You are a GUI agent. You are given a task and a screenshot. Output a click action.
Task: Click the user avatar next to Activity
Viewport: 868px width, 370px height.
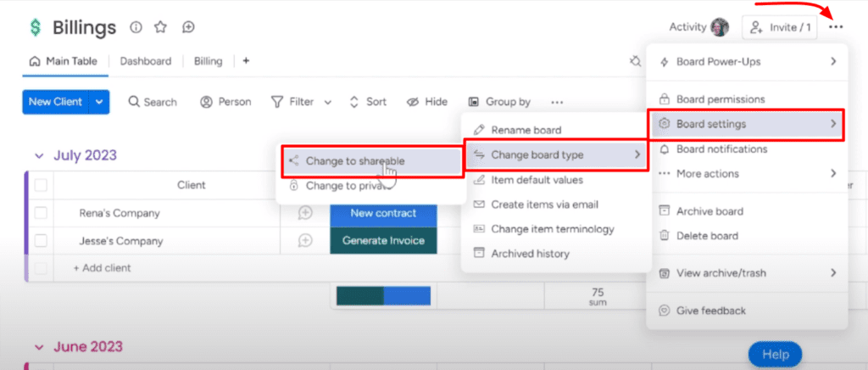pyautogui.click(x=720, y=26)
